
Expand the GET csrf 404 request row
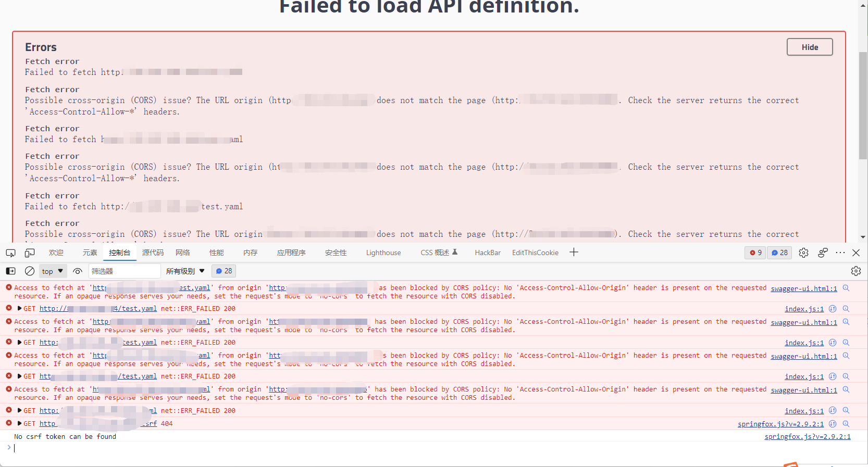point(20,424)
